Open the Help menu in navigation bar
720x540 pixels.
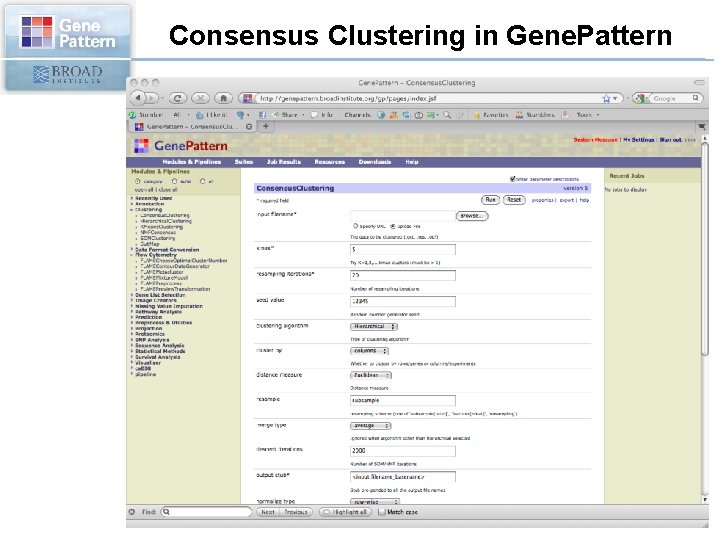411,162
